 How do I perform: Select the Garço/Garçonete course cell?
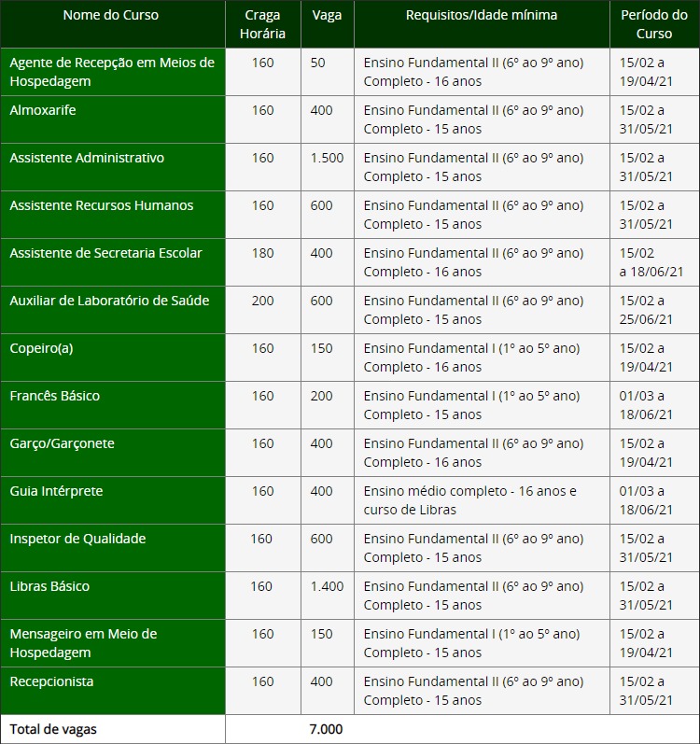62,443
